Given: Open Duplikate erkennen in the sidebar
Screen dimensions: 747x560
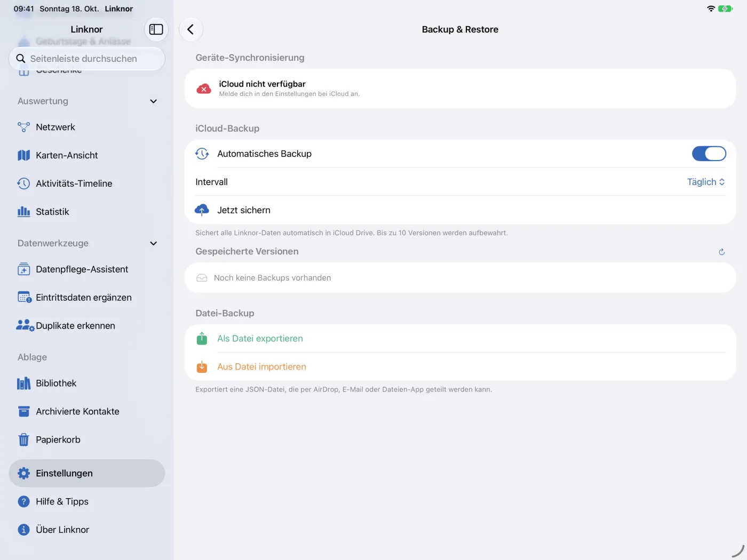Looking at the screenshot, I should tap(87, 325).
